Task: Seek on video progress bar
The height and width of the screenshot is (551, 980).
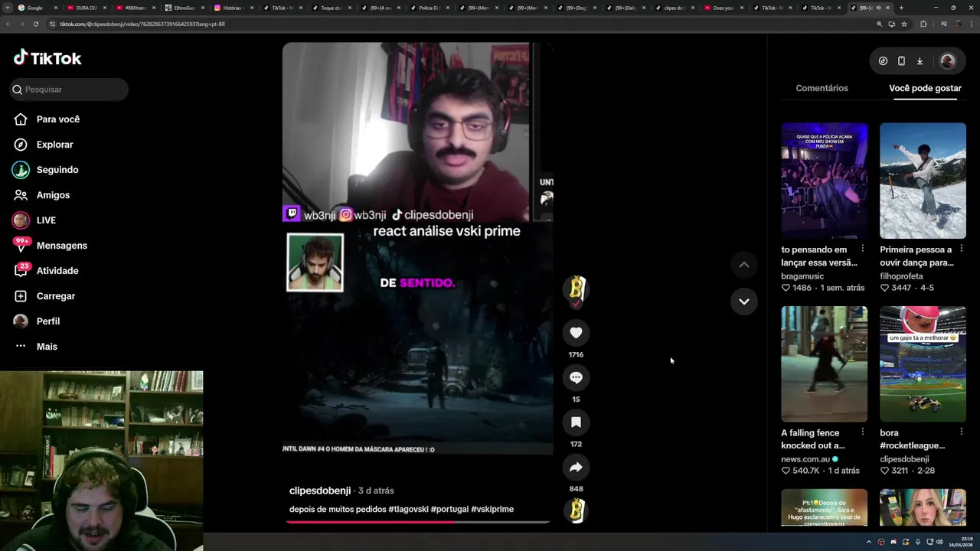Action: coord(418,522)
